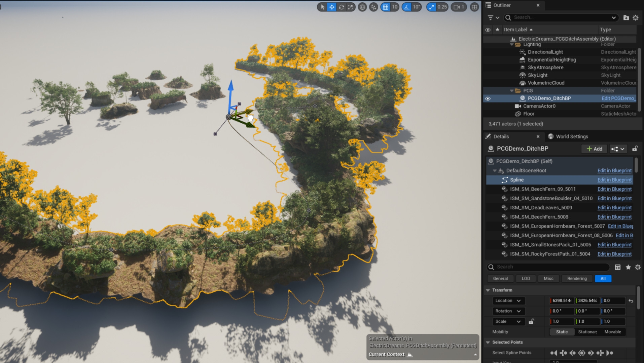Click the surface snapping icon
This screenshot has height=363, width=644.
coord(373,7)
